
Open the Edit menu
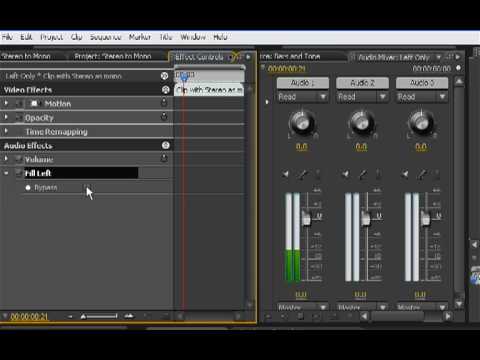[26, 37]
